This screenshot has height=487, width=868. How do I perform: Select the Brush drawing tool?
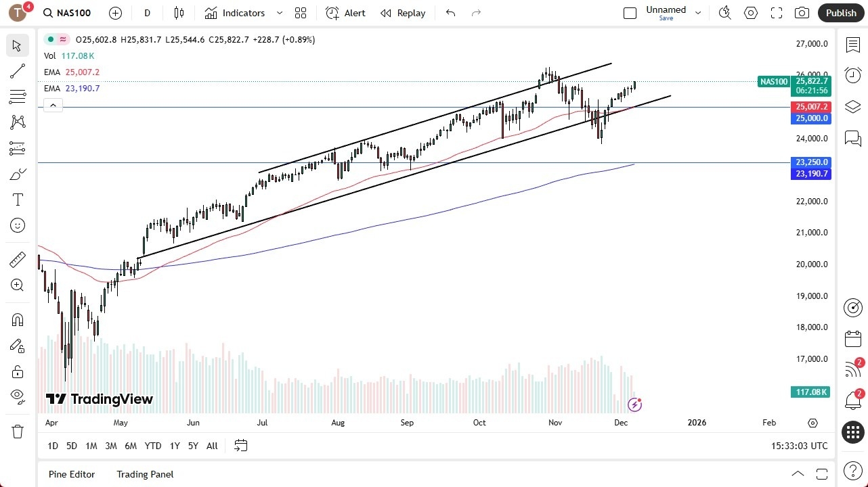point(17,174)
